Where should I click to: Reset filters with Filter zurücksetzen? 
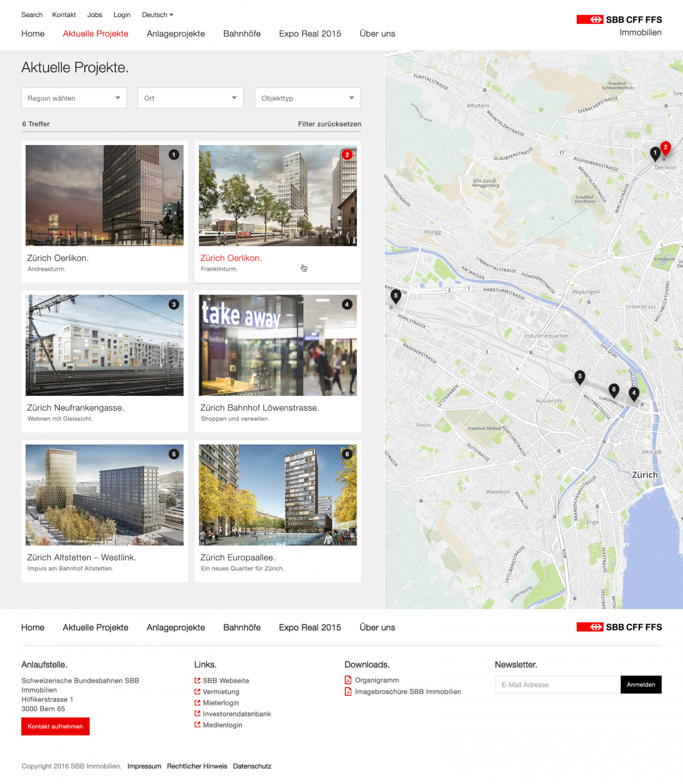coord(329,124)
